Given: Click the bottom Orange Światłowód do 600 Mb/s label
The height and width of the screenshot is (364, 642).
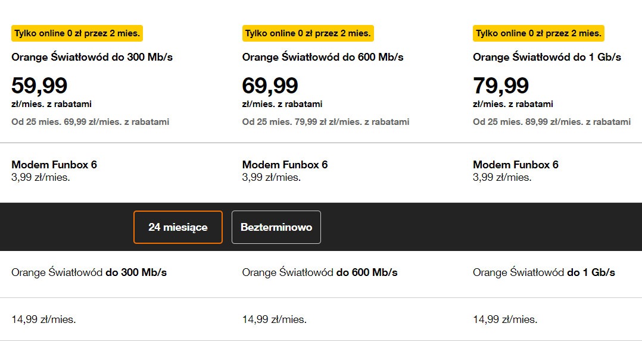Looking at the screenshot, I should point(320,271).
